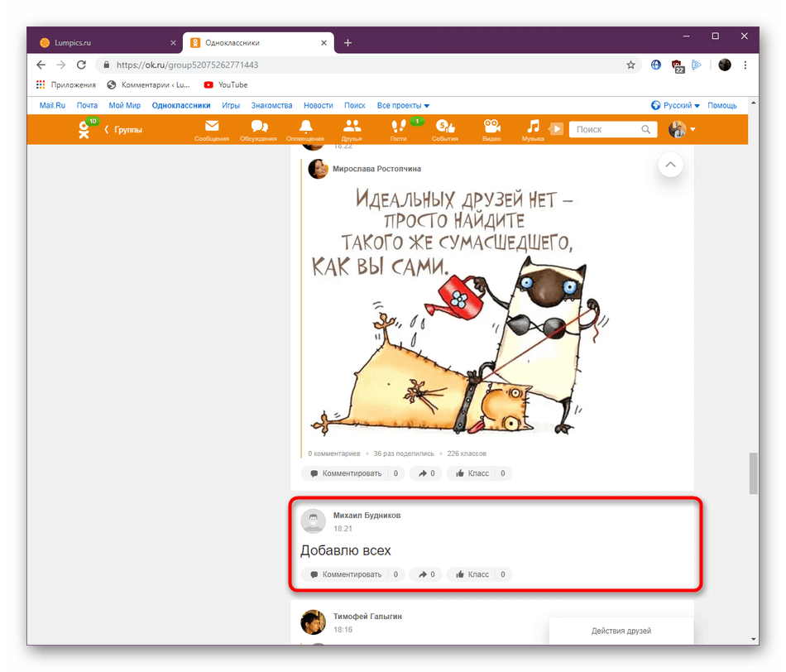Click Тимофей Галыгин avatar

(x=314, y=622)
